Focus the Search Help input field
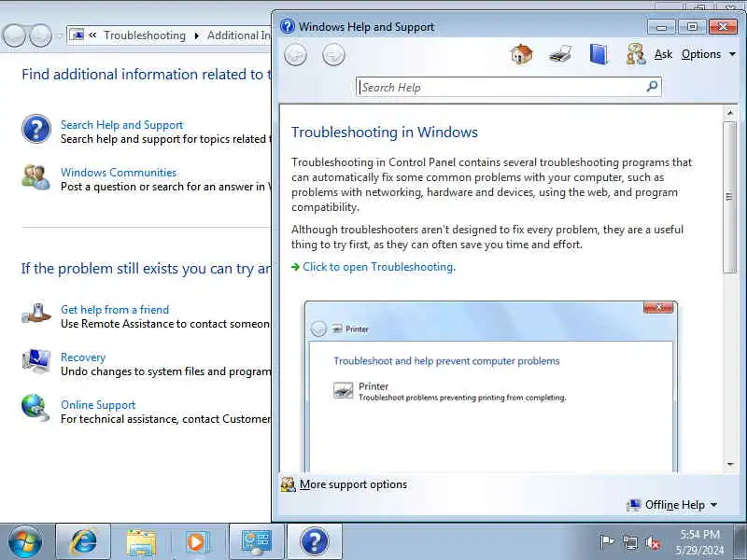The height and width of the screenshot is (560, 747). (x=501, y=87)
